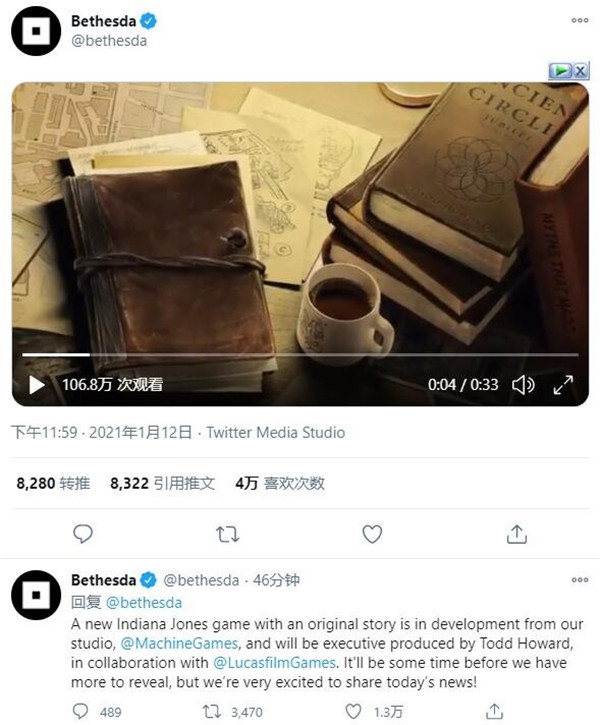Mute the video volume speaker icon
This screenshot has width=600, height=725.
tap(523, 385)
